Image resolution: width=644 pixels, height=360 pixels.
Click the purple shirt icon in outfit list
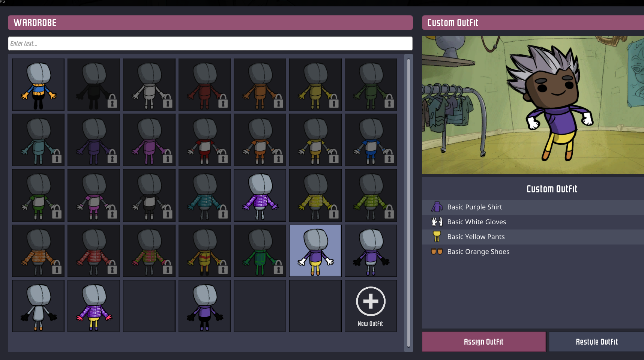437,207
